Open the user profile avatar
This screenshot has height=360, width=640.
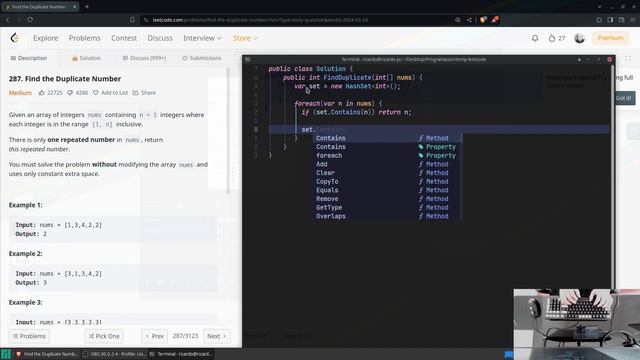579,38
